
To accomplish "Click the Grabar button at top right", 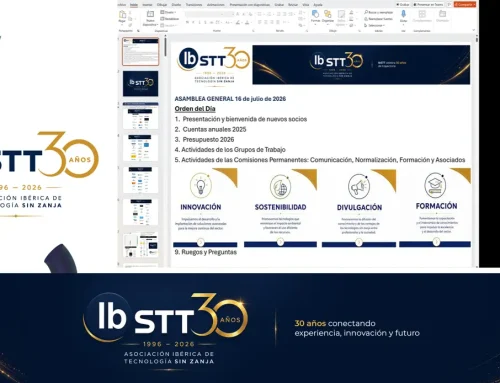I will point(403,5).
